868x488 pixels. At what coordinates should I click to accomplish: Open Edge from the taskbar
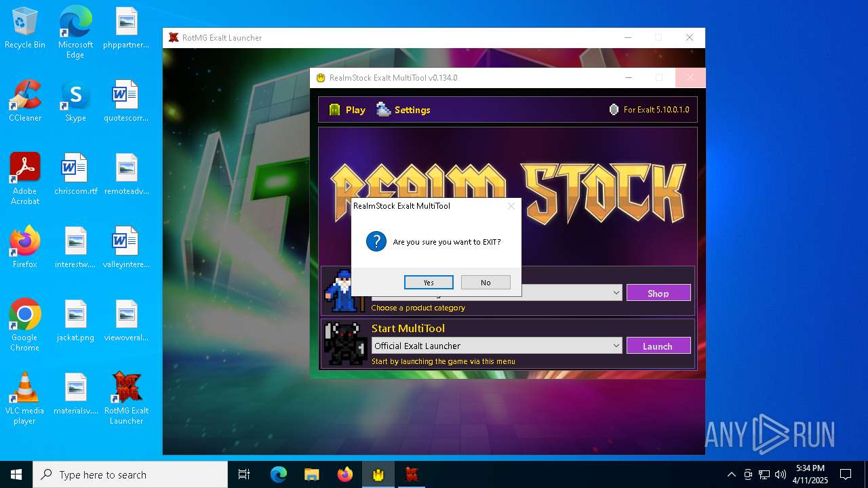pos(279,474)
